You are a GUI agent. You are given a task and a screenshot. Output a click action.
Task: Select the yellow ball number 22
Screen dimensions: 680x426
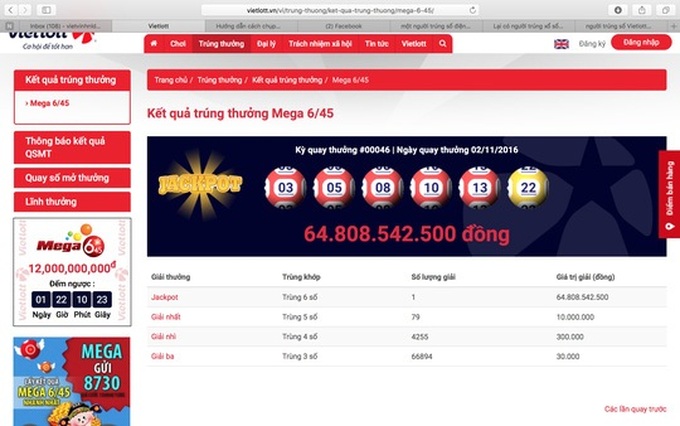click(528, 187)
